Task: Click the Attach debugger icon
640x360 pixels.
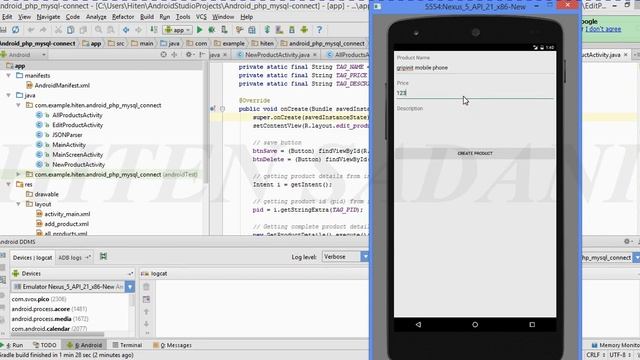Action: 224,30
